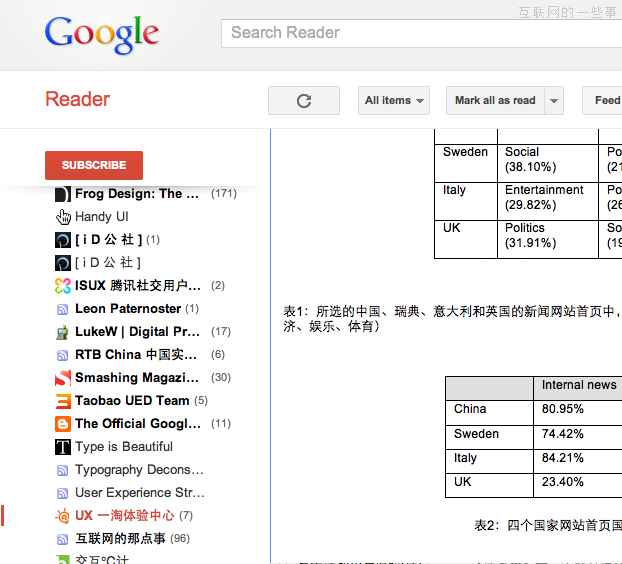
Task: Click the Internal news column header
Action: (578, 388)
